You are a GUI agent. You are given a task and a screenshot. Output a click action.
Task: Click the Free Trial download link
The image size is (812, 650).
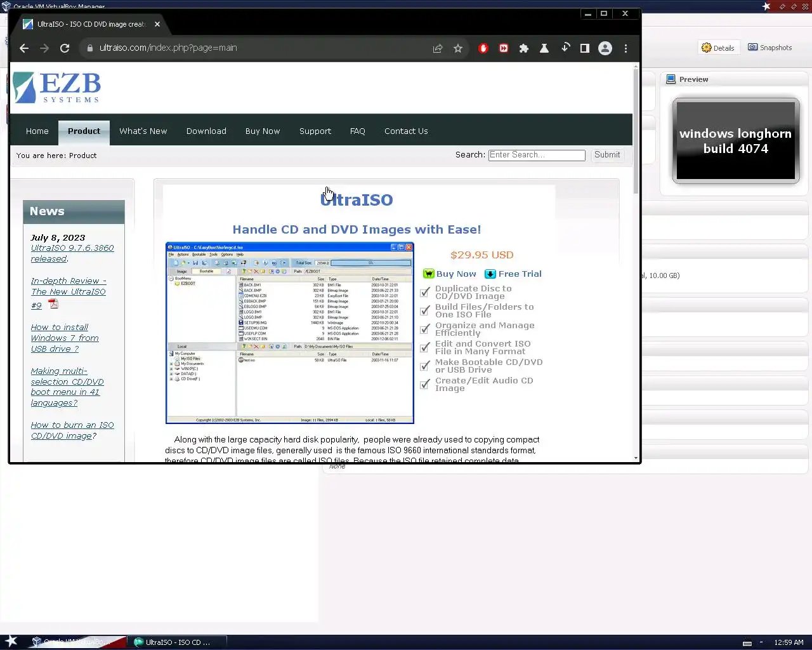pyautogui.click(x=520, y=274)
